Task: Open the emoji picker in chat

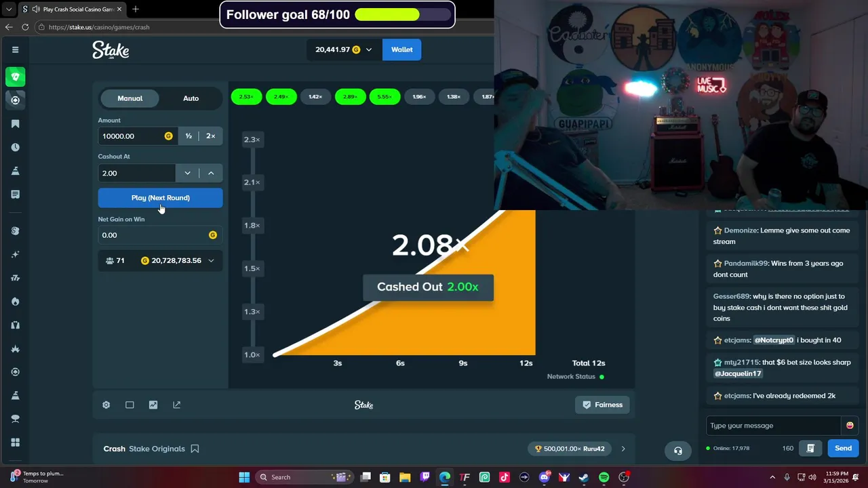Action: click(850, 426)
